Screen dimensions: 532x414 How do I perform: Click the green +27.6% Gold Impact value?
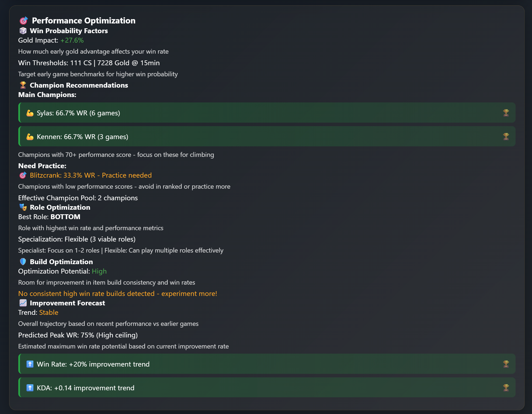pos(72,40)
